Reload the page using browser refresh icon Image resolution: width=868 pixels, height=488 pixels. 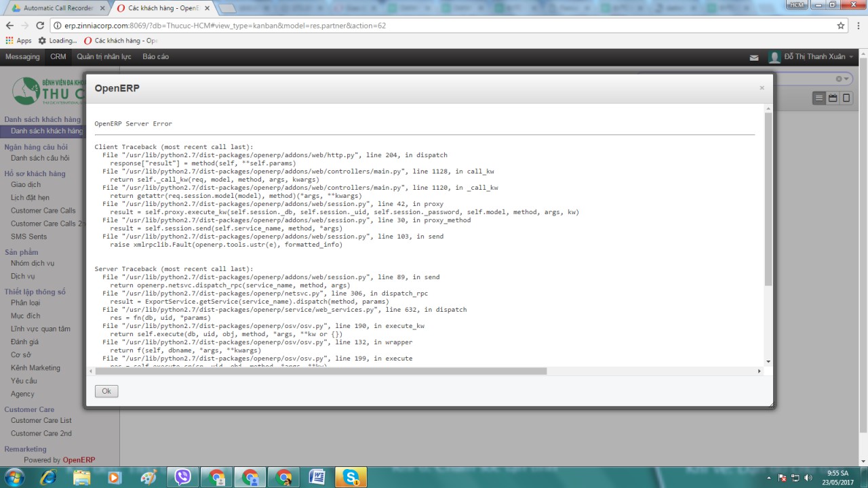pyautogui.click(x=40, y=26)
